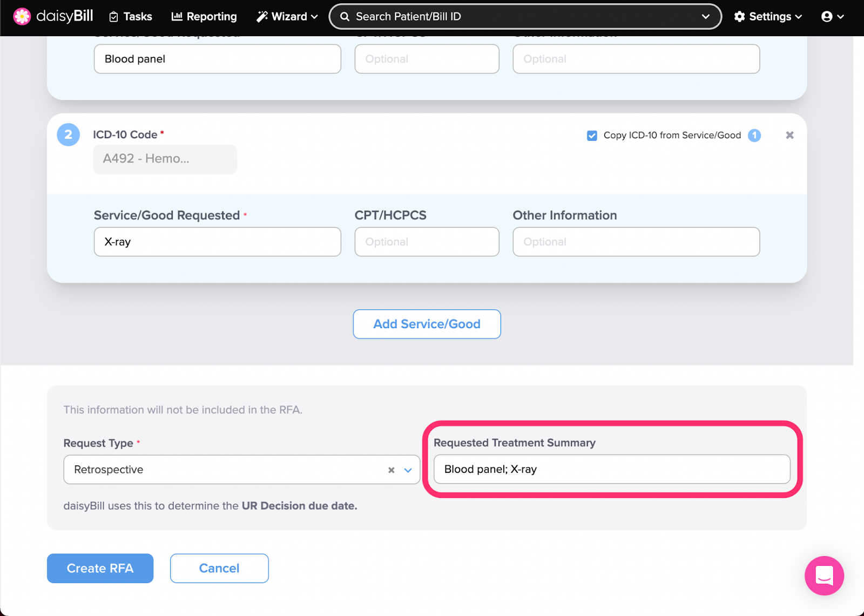Edit the X-ray service field
The width and height of the screenshot is (864, 616).
(218, 242)
